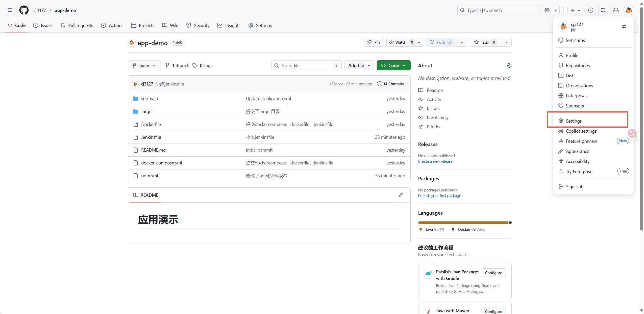Open Pull requests icon in top header
This screenshot has height=314, width=644.
[x=603, y=10]
